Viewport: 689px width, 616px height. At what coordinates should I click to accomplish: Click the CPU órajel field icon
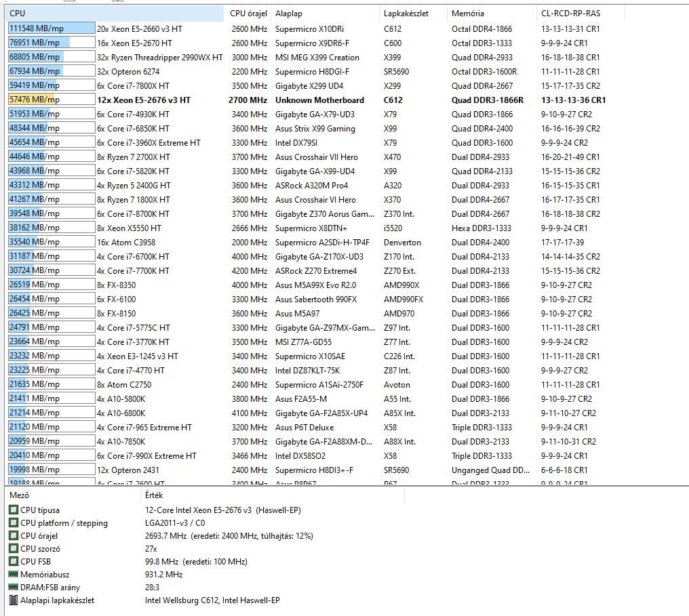pyautogui.click(x=14, y=535)
